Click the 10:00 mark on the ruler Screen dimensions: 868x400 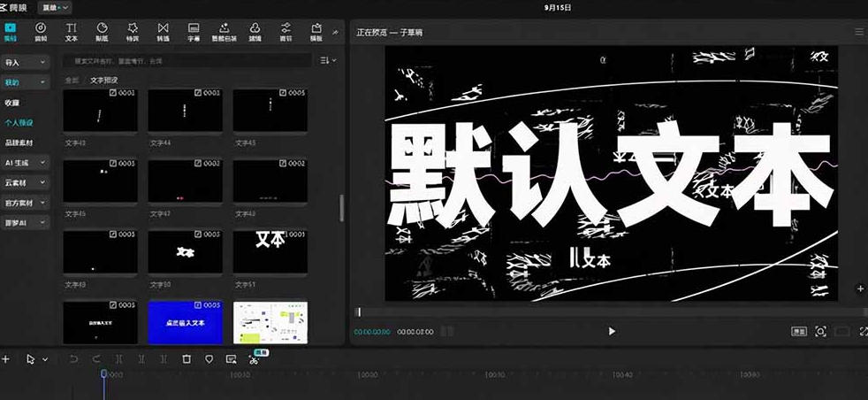coord(240,375)
